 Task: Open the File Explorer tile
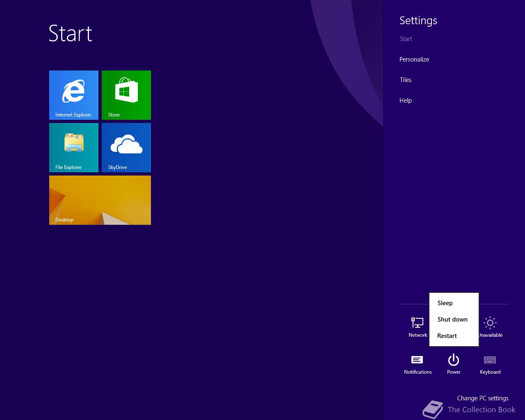pos(74,148)
